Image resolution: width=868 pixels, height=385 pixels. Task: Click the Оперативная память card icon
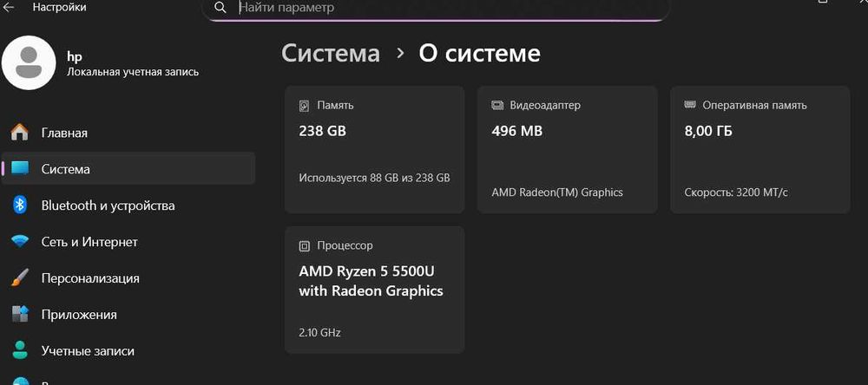[x=690, y=105]
